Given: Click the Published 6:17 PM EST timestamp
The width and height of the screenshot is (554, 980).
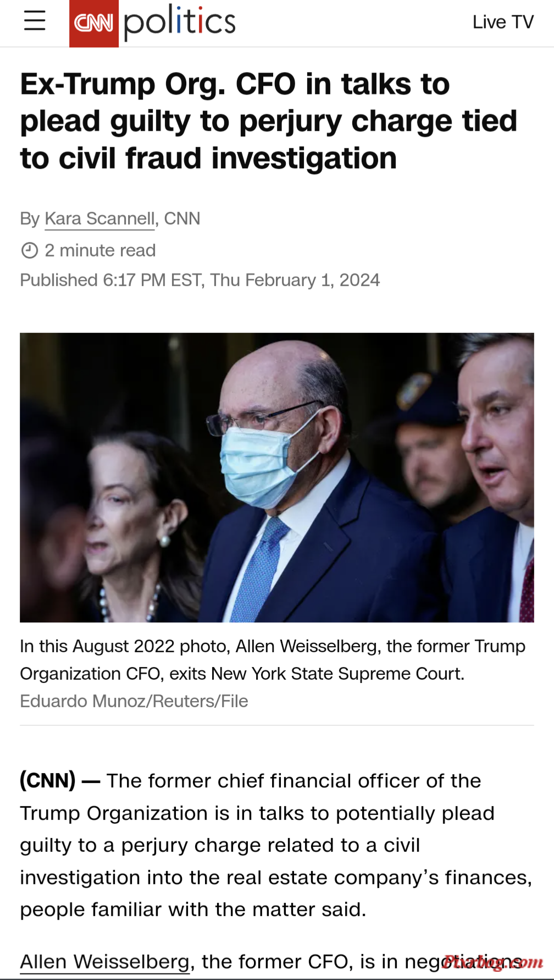Looking at the screenshot, I should [200, 280].
